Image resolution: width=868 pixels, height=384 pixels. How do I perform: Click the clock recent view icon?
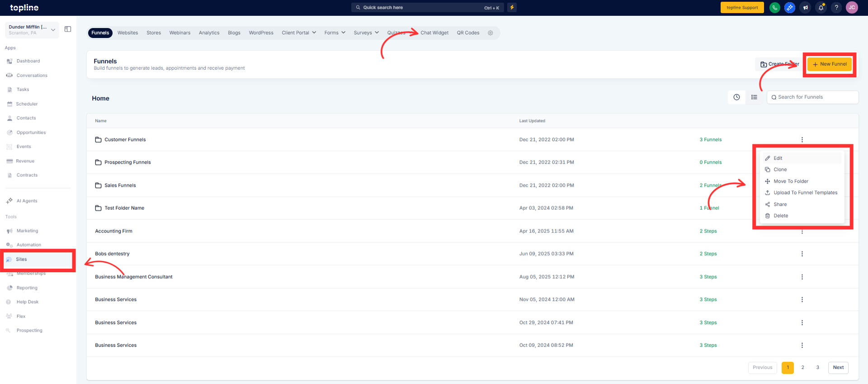(736, 97)
